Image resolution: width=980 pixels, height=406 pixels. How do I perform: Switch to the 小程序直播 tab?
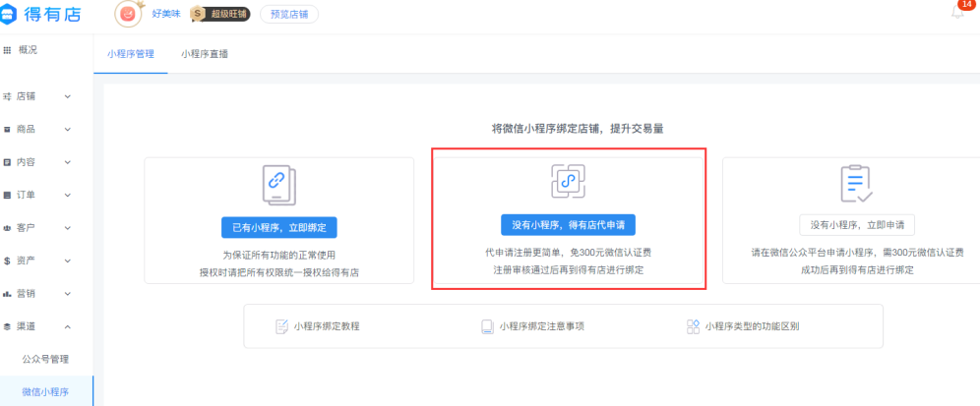tap(205, 54)
